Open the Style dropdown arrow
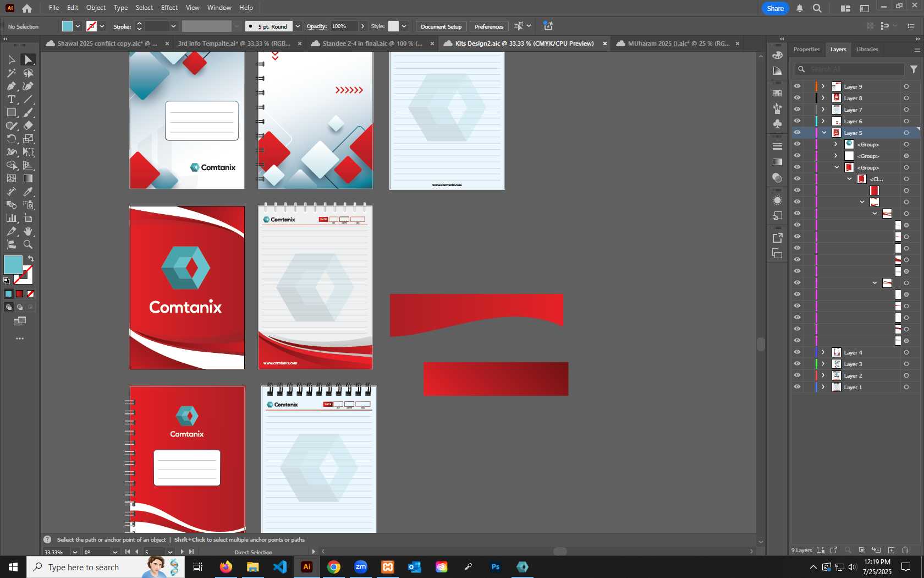Image resolution: width=924 pixels, height=578 pixels. (404, 26)
